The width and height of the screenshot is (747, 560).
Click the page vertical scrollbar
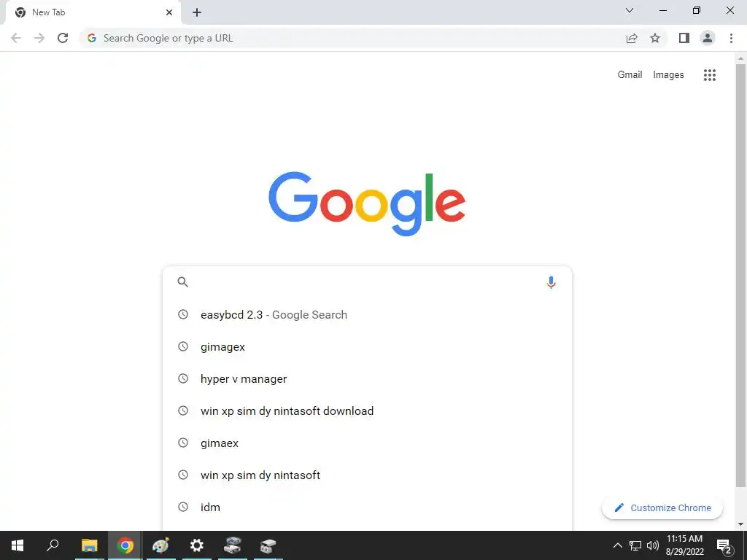click(740, 276)
